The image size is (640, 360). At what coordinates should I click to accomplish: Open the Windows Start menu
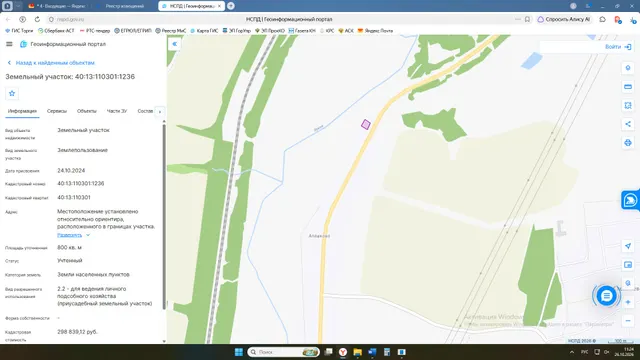point(239,352)
